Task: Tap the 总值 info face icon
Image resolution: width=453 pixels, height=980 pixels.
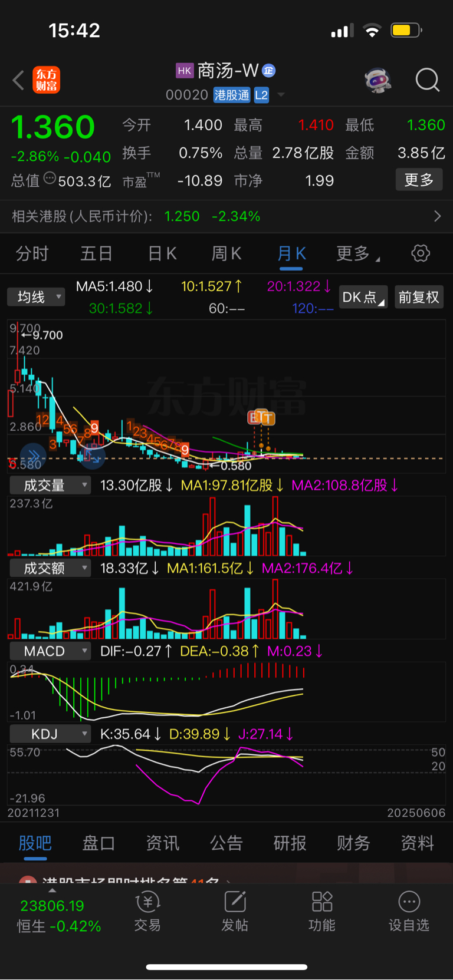Action: [50, 178]
